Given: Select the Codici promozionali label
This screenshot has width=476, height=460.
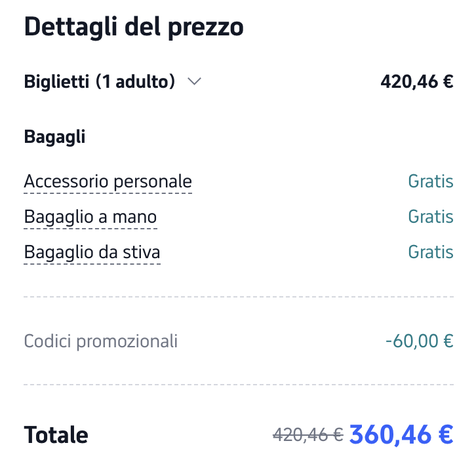Looking at the screenshot, I should (x=100, y=341).
